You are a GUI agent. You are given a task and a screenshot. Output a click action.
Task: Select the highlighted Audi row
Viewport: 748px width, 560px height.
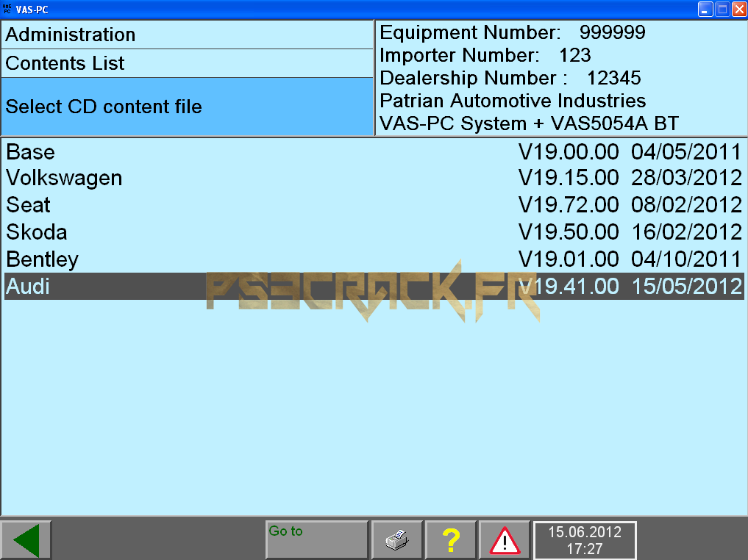(374, 287)
